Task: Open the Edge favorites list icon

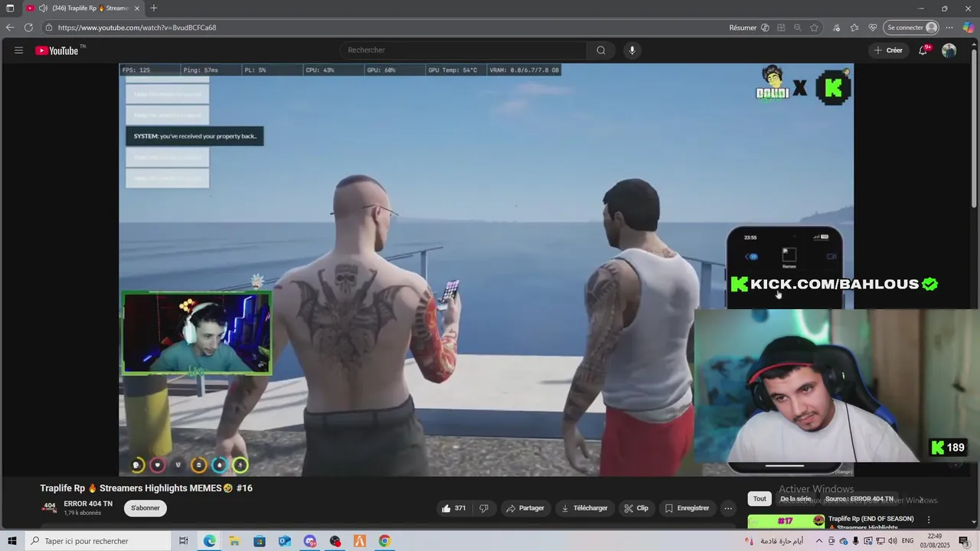Action: [x=854, y=28]
